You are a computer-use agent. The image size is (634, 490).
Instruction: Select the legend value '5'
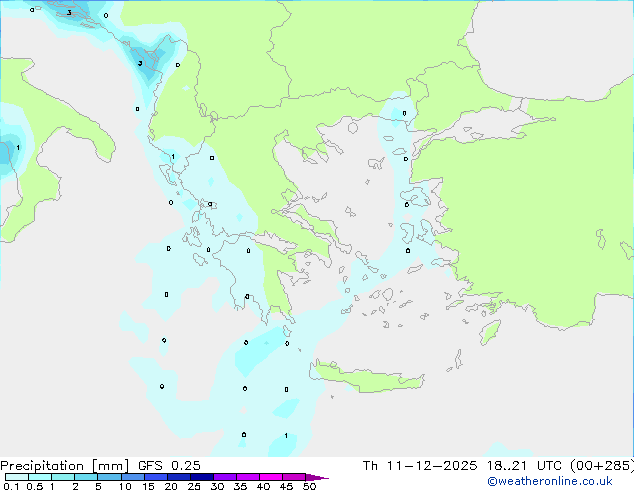(98, 486)
